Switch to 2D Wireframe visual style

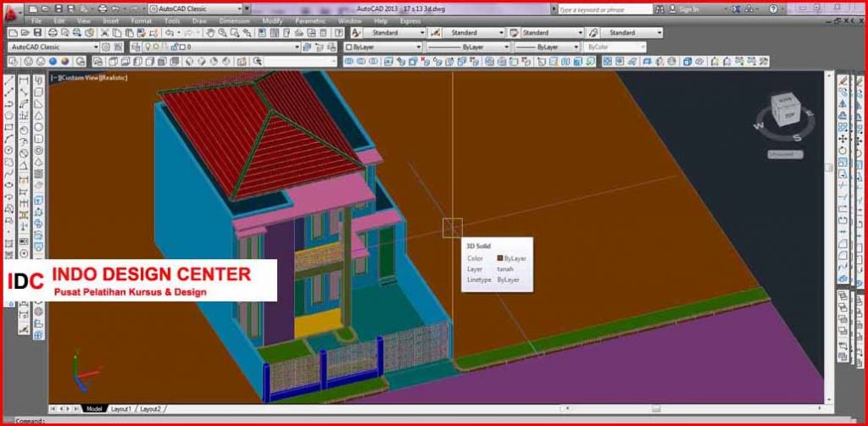tap(14, 62)
